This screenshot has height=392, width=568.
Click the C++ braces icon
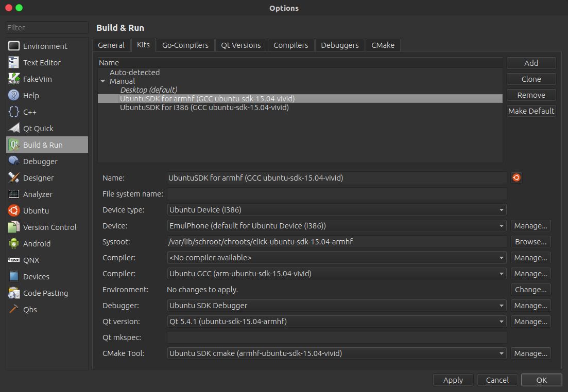(14, 112)
